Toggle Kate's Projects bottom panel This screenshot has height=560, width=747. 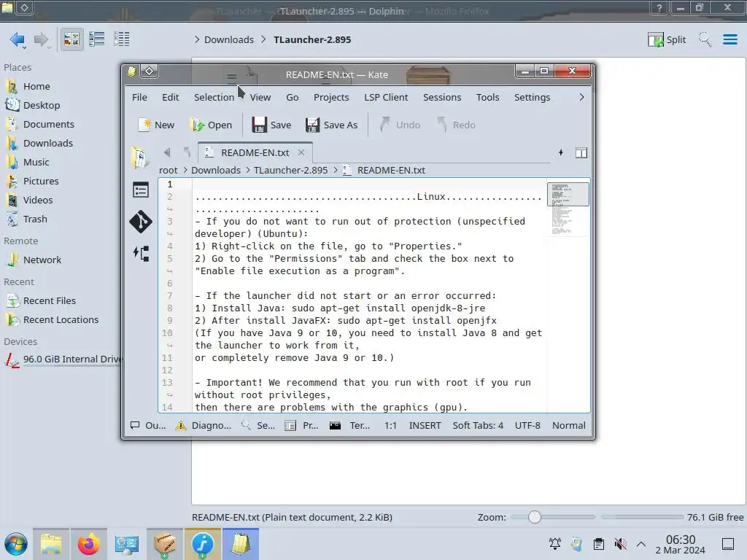click(301, 425)
